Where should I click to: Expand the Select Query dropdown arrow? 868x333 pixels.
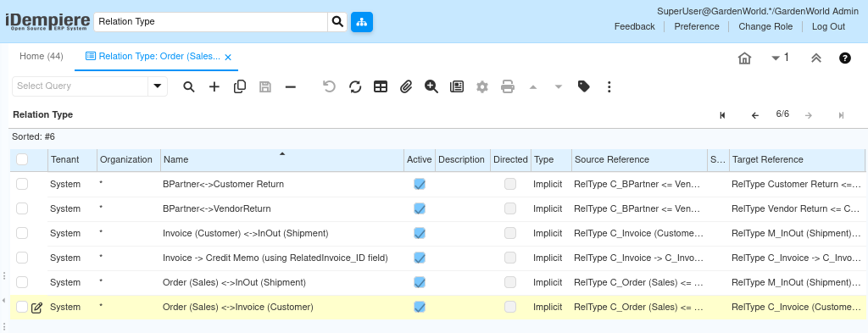pyautogui.click(x=158, y=86)
